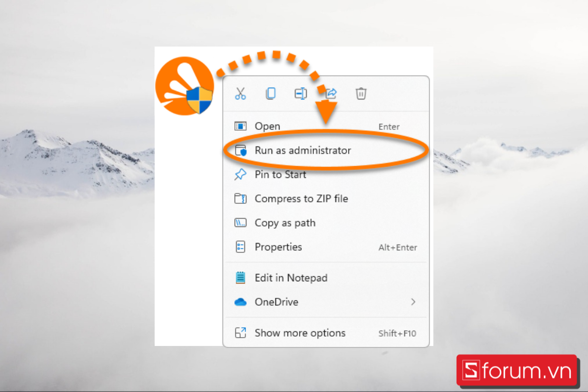This screenshot has height=392, width=588.
Task: Click the pin icon beside Pin to Start
Action: [240, 174]
